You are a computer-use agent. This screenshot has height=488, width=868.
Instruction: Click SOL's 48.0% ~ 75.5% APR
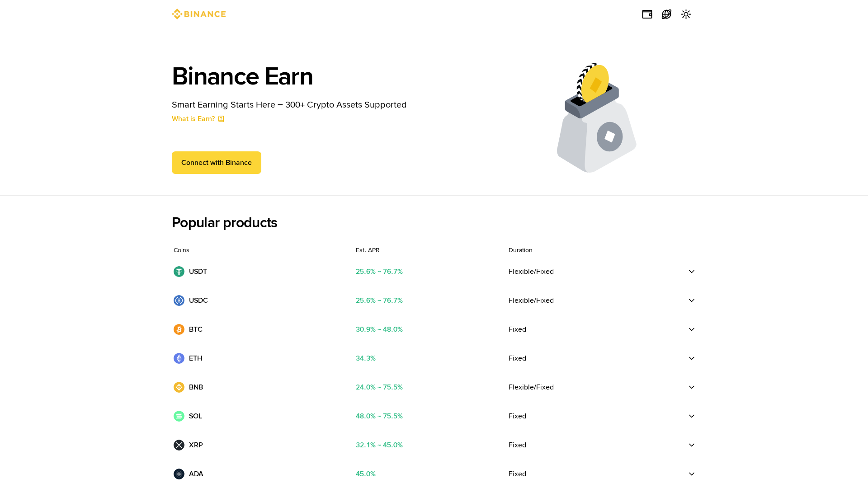pyautogui.click(x=379, y=416)
